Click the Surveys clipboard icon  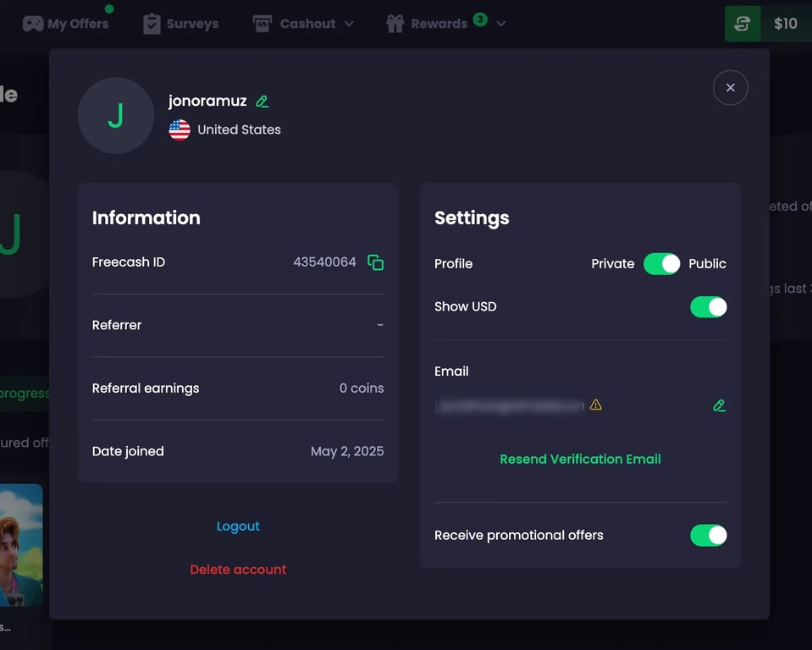pos(152,24)
